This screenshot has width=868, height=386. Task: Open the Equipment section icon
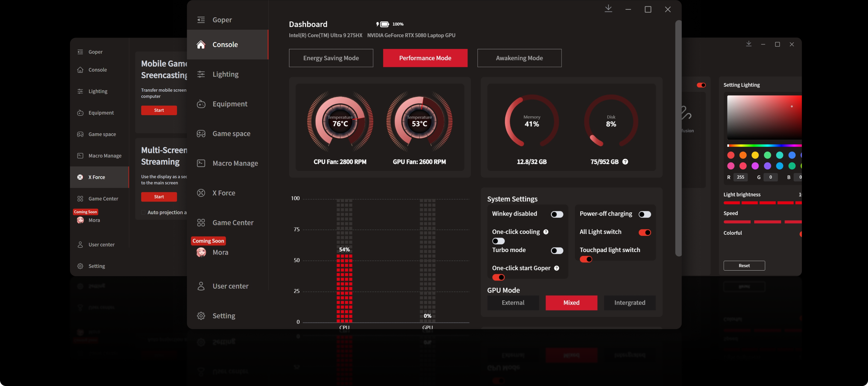[201, 104]
